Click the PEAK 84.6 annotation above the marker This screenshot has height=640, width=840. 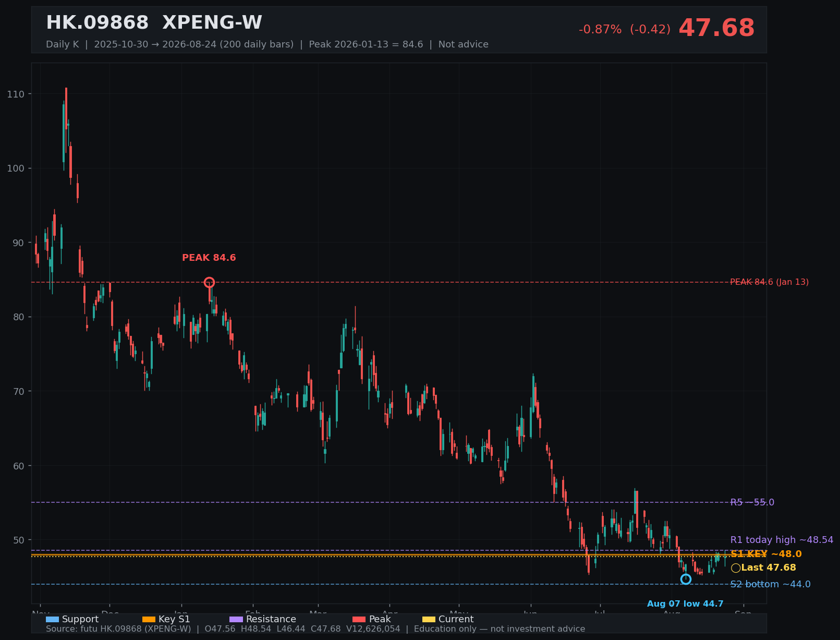tap(209, 258)
